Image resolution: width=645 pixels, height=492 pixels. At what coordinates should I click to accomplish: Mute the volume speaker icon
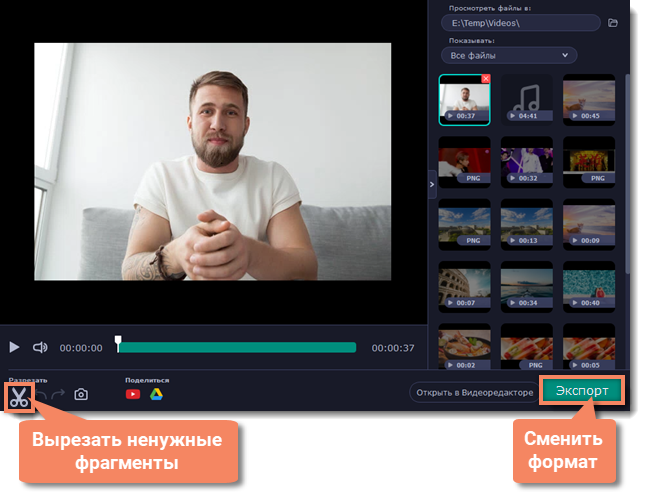tap(41, 347)
